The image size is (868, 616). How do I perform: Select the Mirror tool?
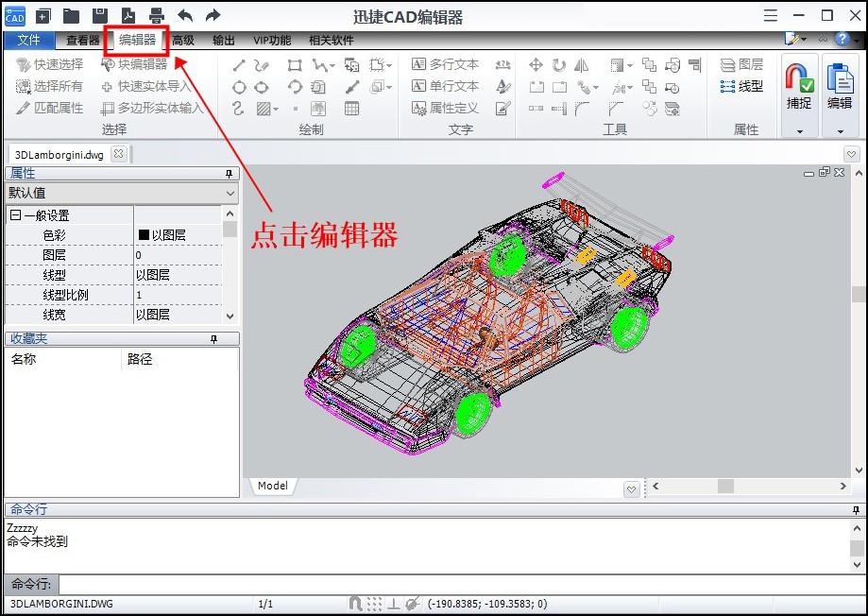[584, 65]
